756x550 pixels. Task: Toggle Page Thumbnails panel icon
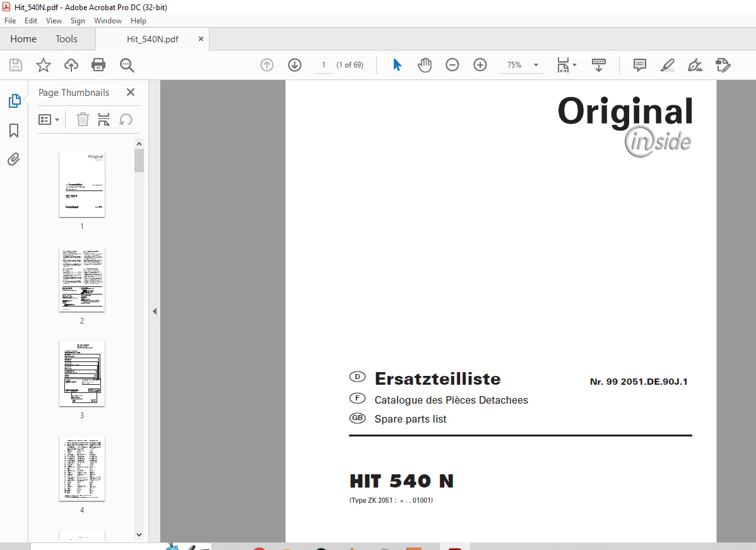point(15,101)
